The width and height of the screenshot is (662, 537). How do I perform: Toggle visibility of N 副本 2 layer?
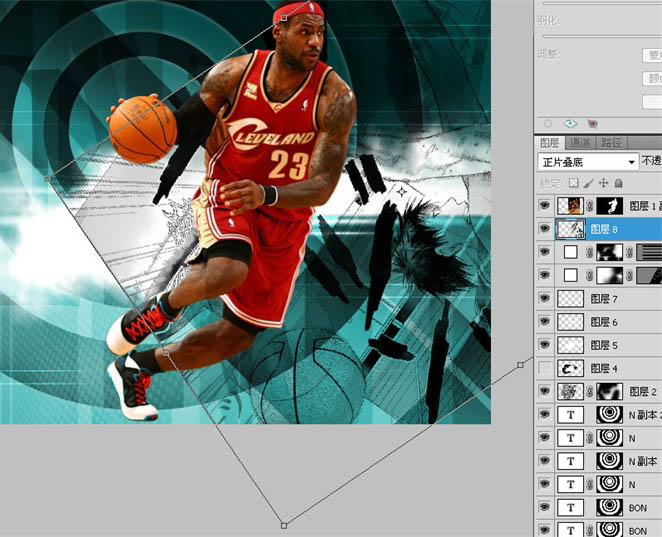click(545, 415)
